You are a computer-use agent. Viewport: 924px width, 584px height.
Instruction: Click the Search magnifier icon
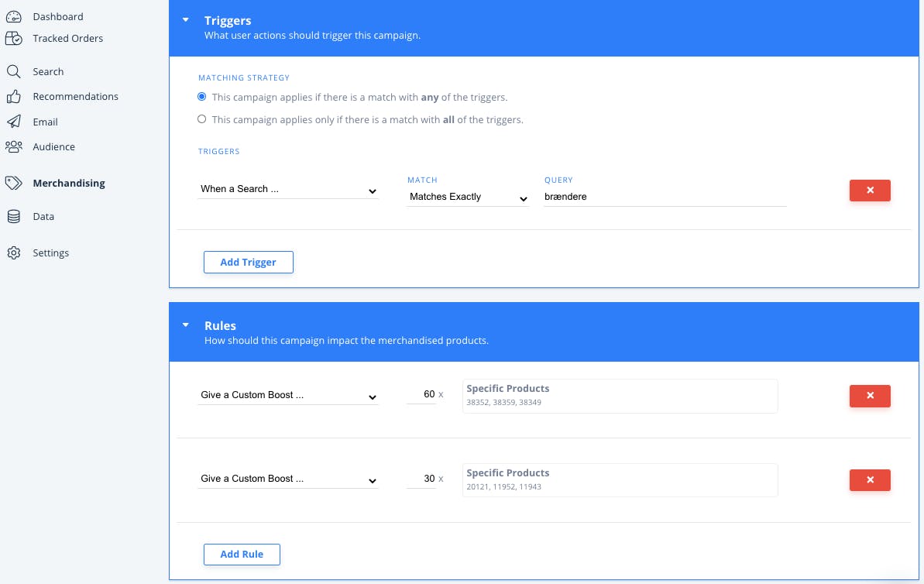[x=13, y=72]
